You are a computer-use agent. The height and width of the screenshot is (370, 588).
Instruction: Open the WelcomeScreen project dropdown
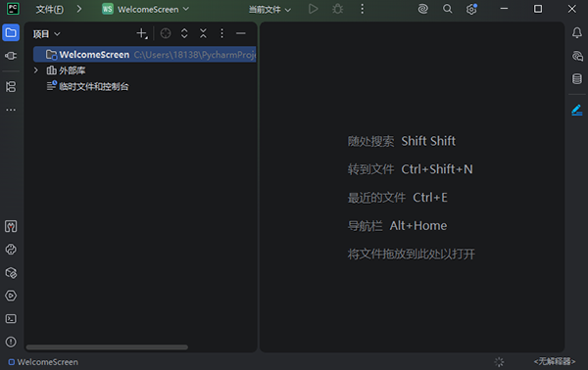pyautogui.click(x=145, y=10)
